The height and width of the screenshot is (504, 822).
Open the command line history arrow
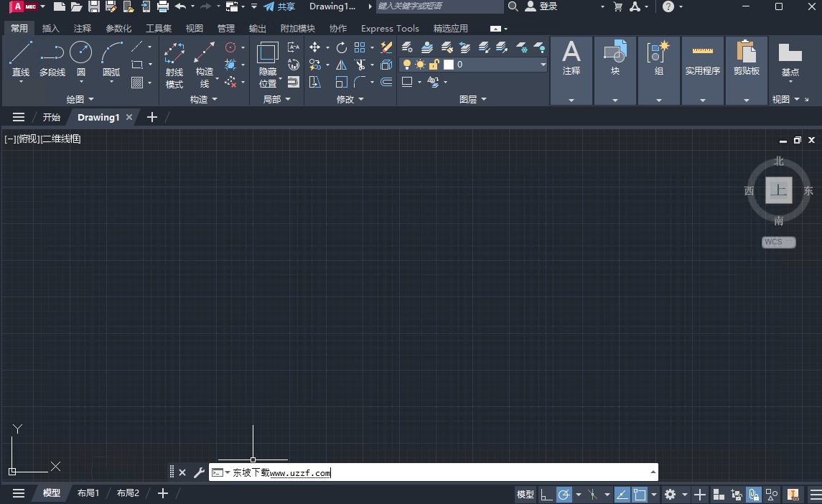click(x=653, y=472)
